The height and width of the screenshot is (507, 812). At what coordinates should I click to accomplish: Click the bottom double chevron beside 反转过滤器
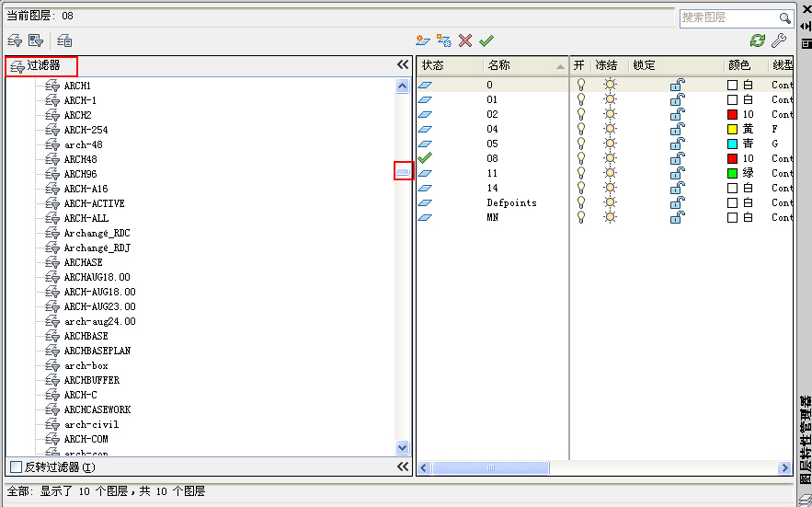[x=402, y=467]
